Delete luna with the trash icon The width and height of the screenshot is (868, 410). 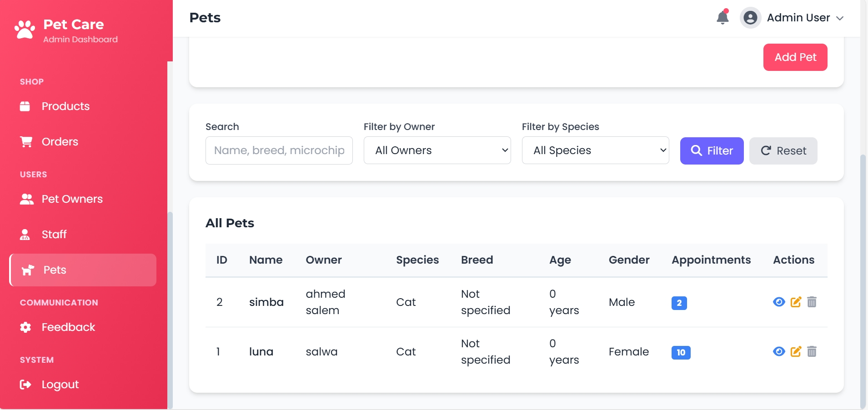coord(812,352)
